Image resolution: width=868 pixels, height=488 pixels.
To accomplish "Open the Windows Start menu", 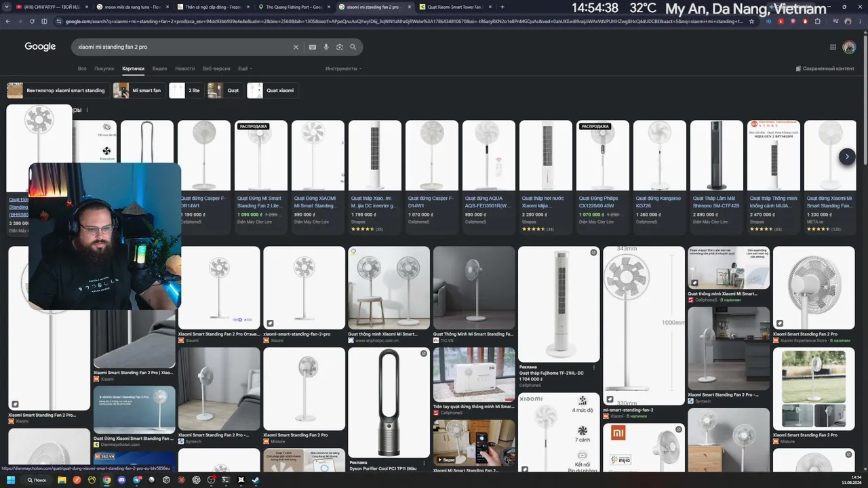I will (x=11, y=480).
